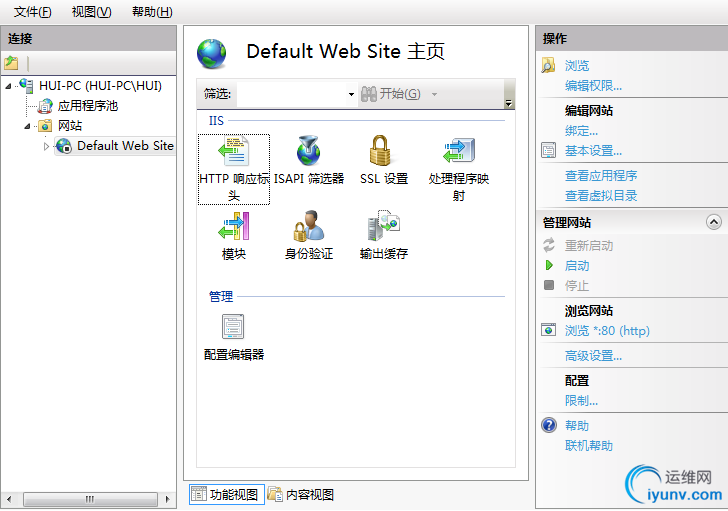The width and height of the screenshot is (728, 511).
Task: Click the connections pane horizontal scrollbar thumb
Action: point(90,499)
